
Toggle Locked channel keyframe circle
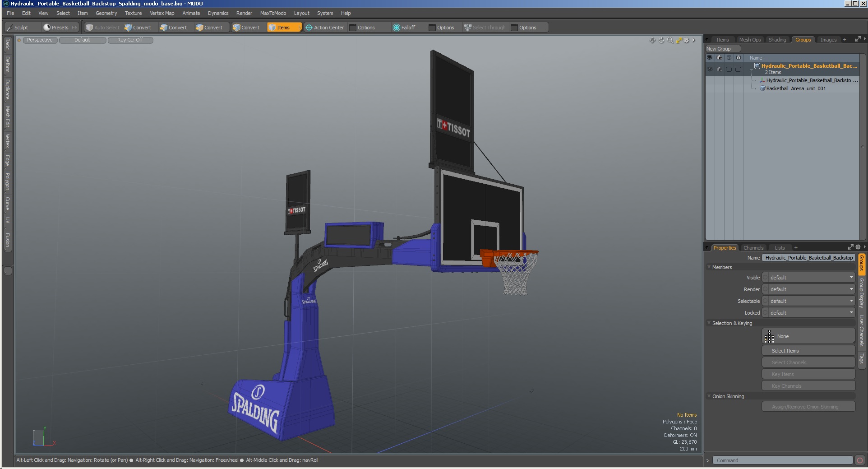[765, 313]
